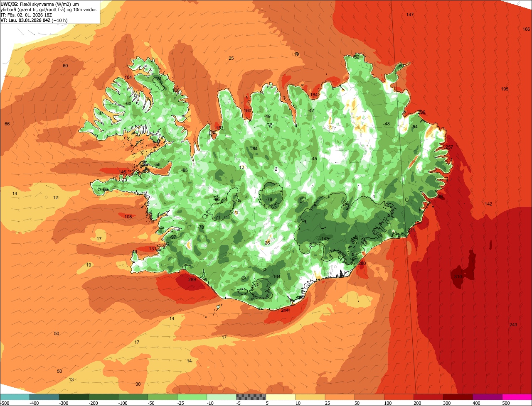This screenshot has width=532, height=406.
Task: Click the "310" flux value in the dark red patch
Action: pyautogui.click(x=458, y=276)
